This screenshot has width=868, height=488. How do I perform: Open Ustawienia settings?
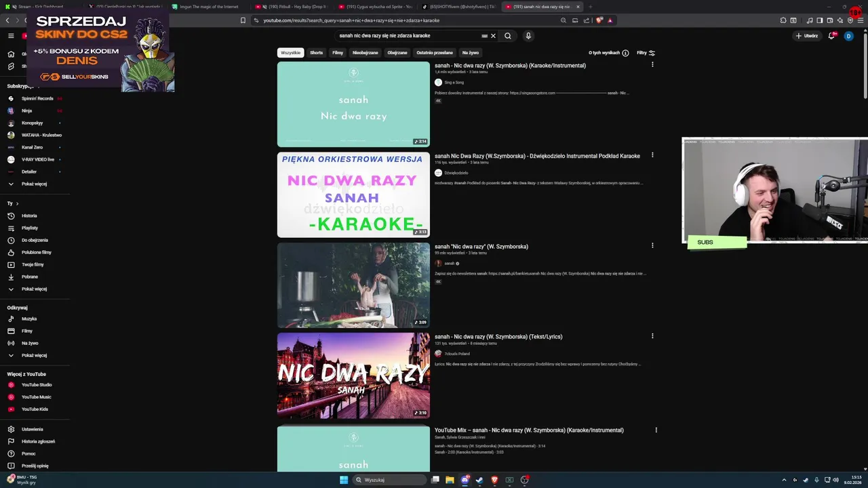(35, 429)
